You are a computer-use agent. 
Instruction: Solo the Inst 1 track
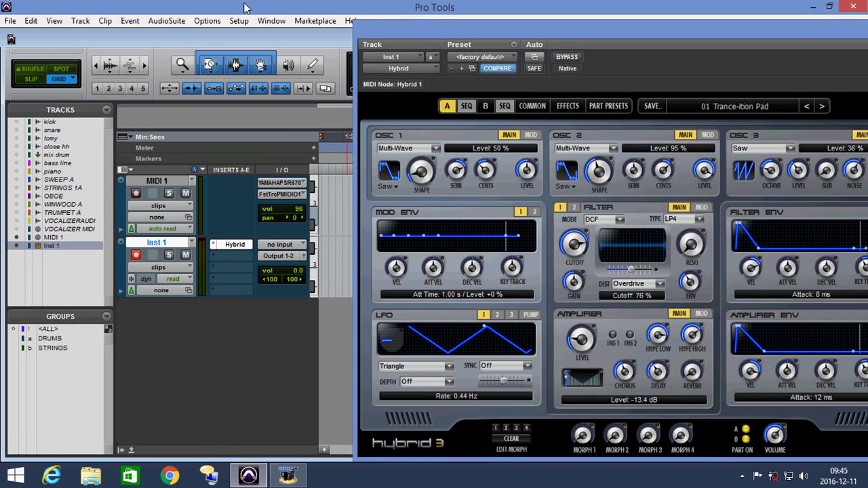tap(169, 255)
